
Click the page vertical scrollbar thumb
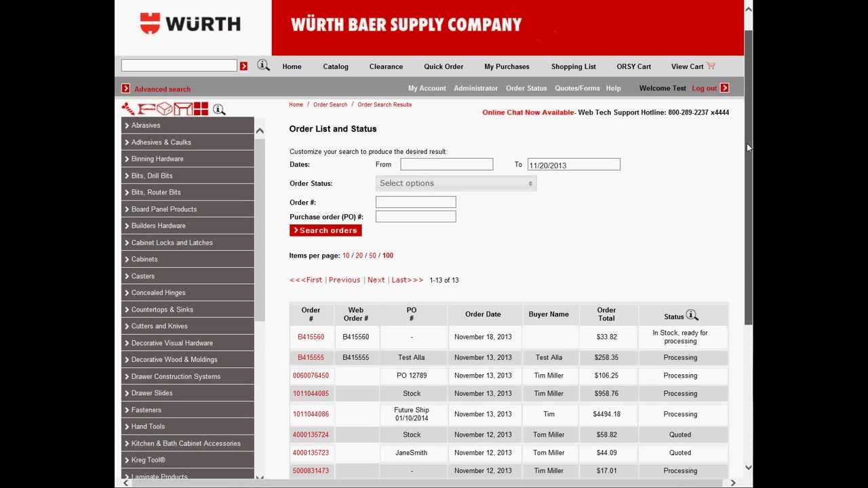(x=748, y=178)
